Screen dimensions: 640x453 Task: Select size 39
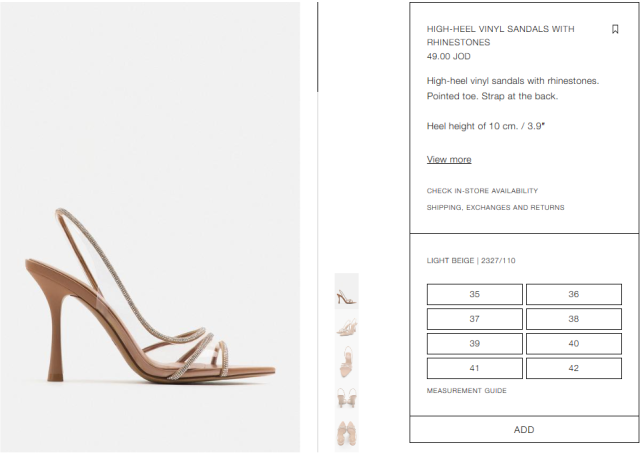pos(475,344)
